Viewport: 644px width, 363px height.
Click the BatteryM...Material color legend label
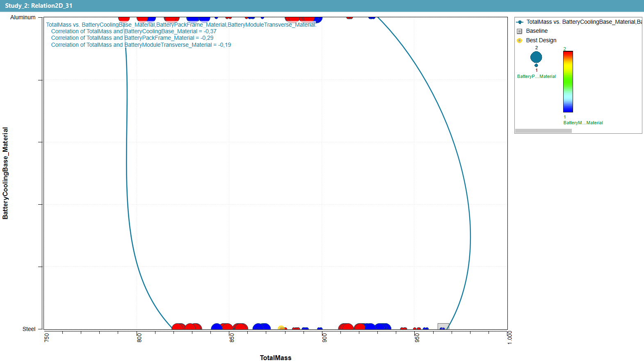(x=583, y=123)
